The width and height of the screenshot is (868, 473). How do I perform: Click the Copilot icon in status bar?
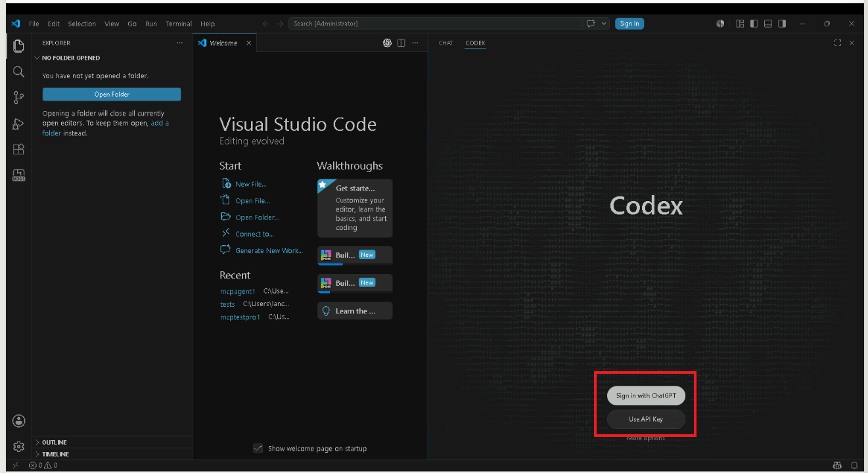pyautogui.click(x=837, y=465)
